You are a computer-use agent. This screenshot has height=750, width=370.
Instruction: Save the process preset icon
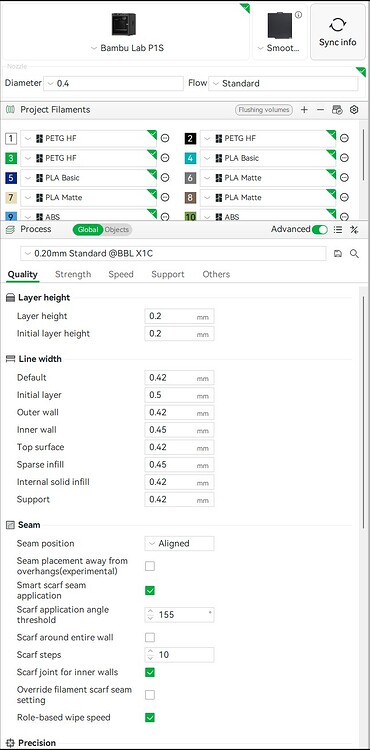338,254
